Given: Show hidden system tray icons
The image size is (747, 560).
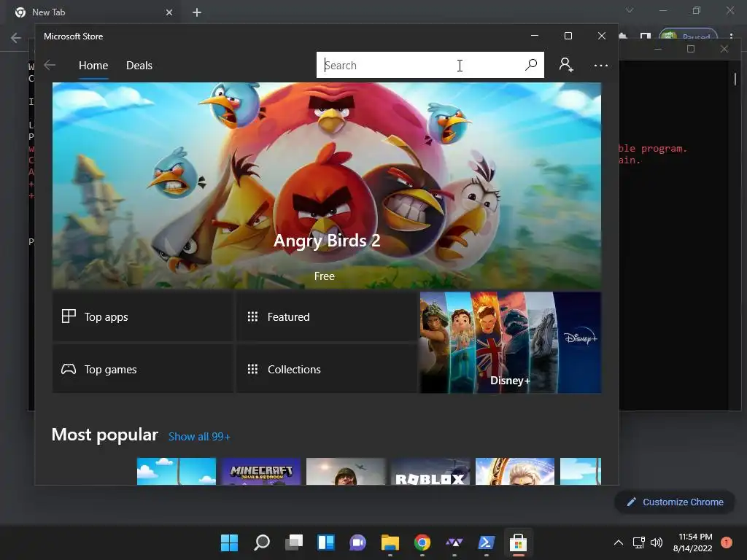Looking at the screenshot, I should 619,542.
